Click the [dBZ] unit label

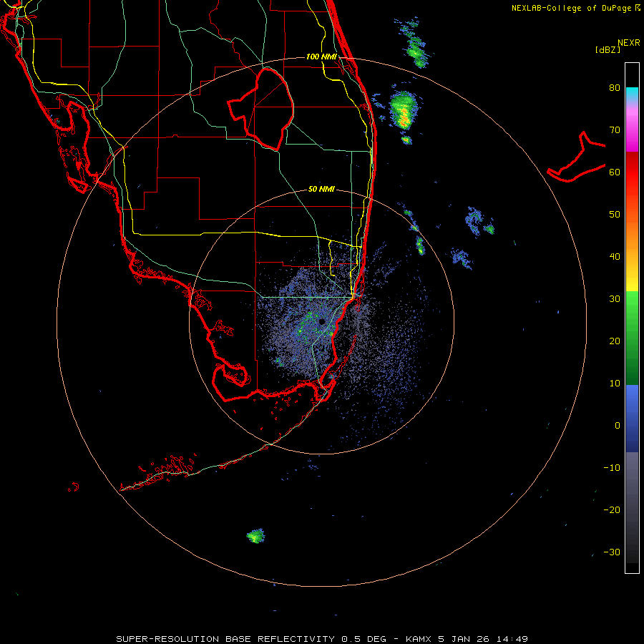point(608,49)
